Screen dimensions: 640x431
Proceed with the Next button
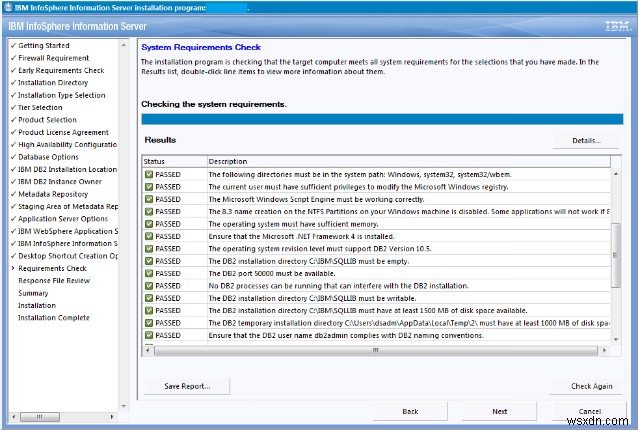point(499,411)
